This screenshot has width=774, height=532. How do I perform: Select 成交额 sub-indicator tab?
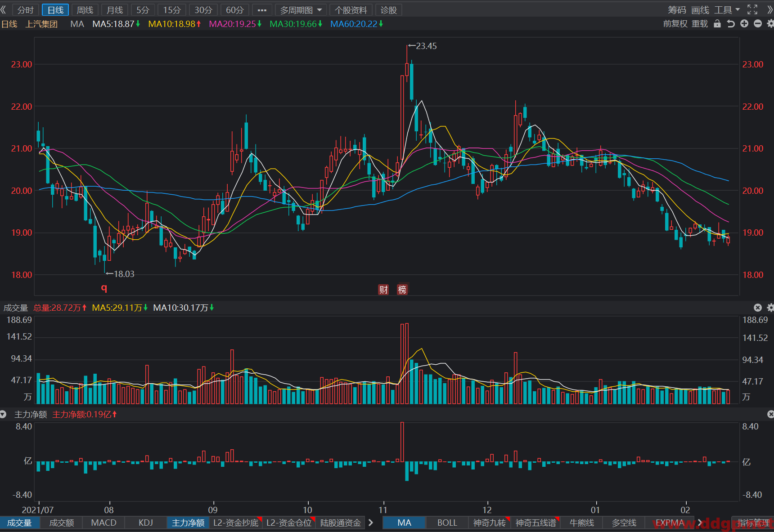tap(61, 523)
